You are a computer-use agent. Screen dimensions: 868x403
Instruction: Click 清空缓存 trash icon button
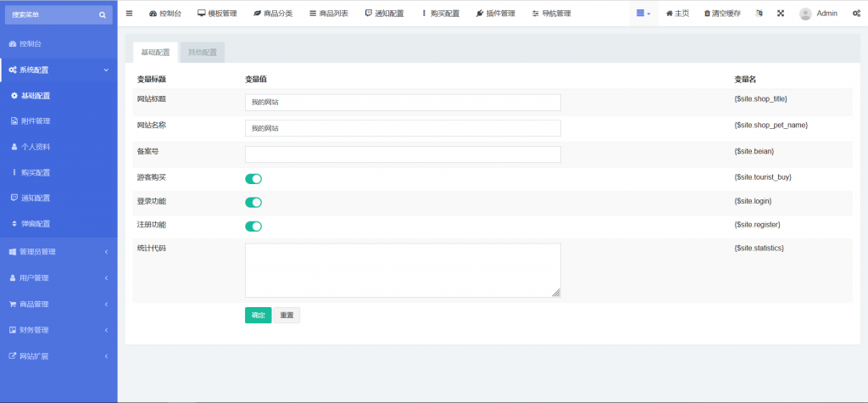(x=722, y=14)
